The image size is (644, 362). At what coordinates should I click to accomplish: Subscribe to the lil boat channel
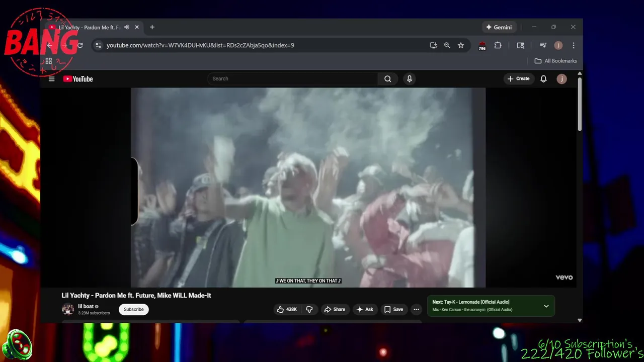coord(134,309)
